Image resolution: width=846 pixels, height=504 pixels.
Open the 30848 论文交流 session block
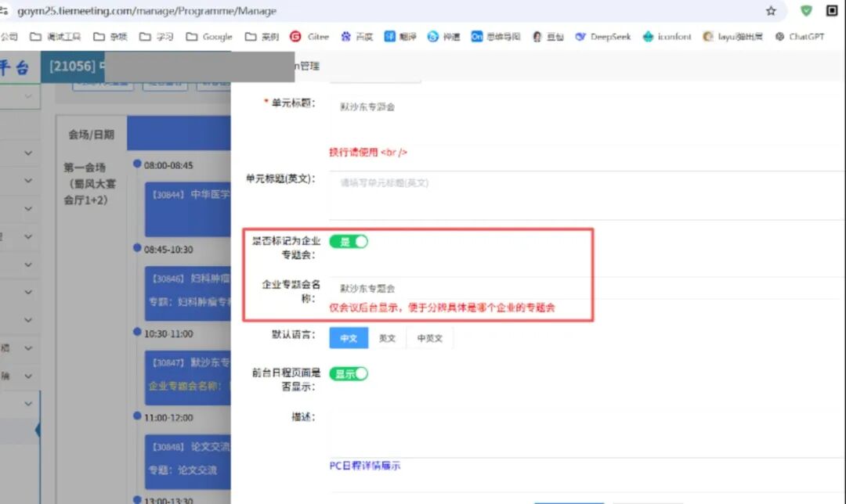[x=188, y=458]
